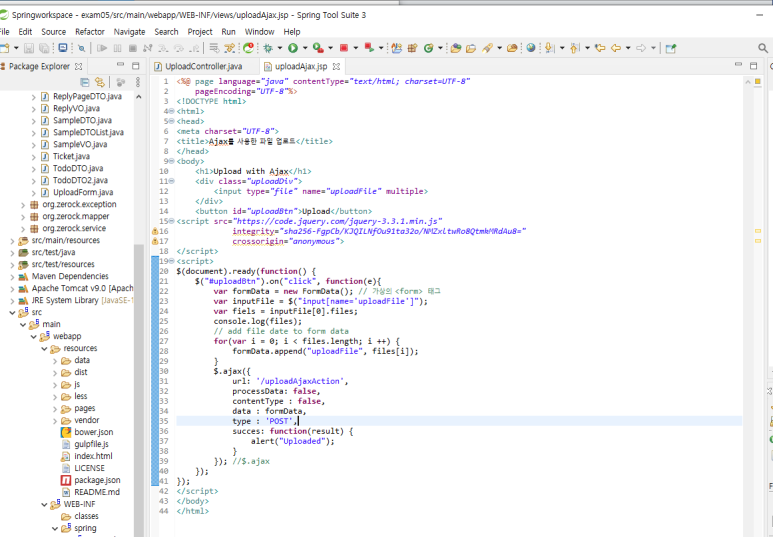The height and width of the screenshot is (537, 773).
Task: Click the gray Terminate debug icon
Action: [133, 48]
